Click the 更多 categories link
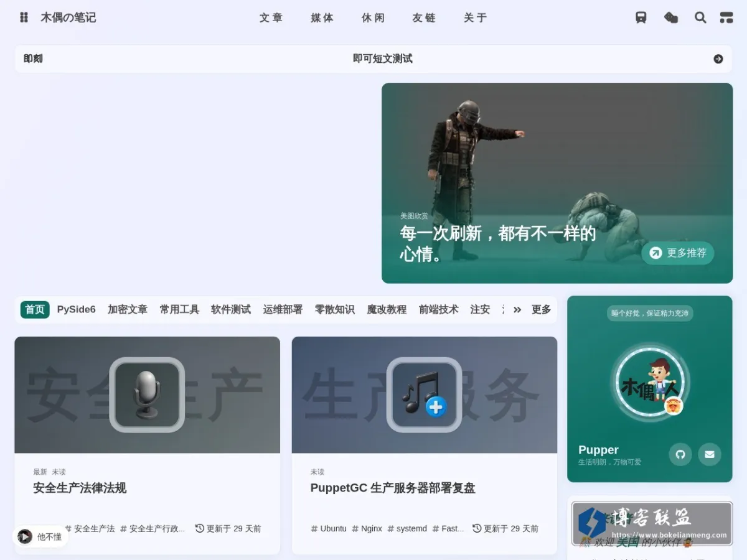The height and width of the screenshot is (560, 747). coord(541,309)
